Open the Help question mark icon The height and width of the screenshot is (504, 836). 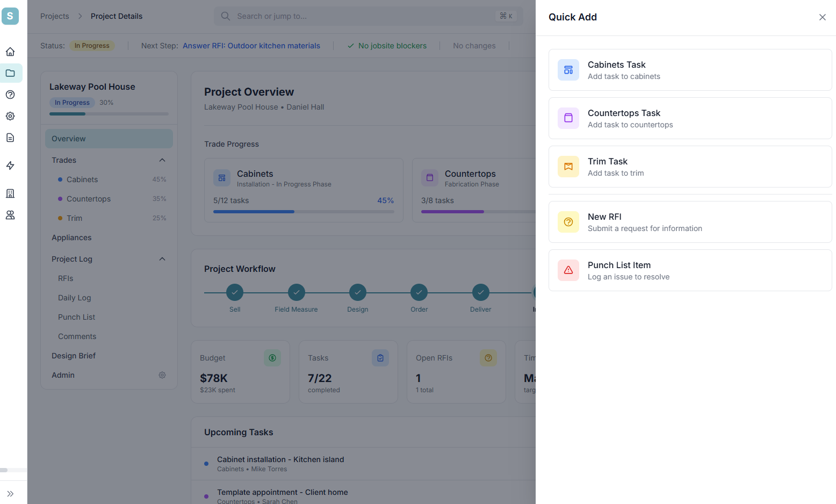tap(10, 95)
